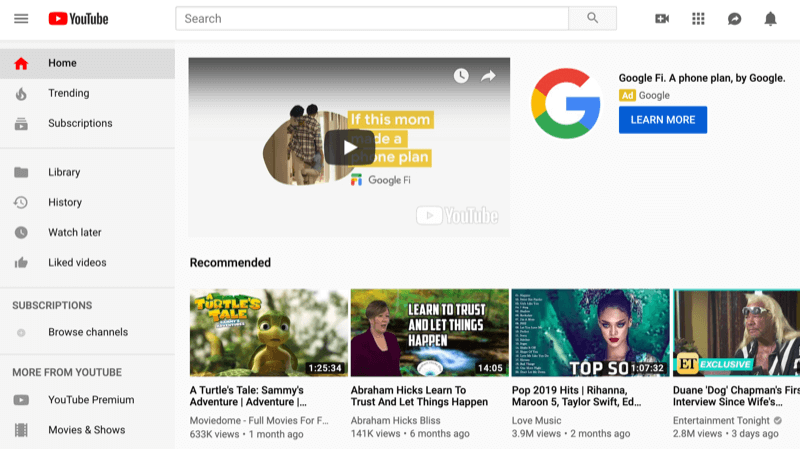Click the watch later clock on ad video

click(461, 76)
